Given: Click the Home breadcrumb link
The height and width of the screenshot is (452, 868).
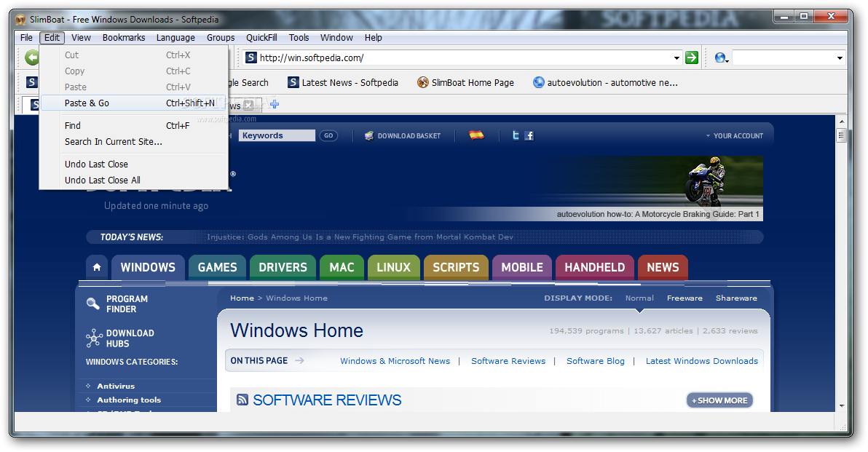Looking at the screenshot, I should 242,298.
